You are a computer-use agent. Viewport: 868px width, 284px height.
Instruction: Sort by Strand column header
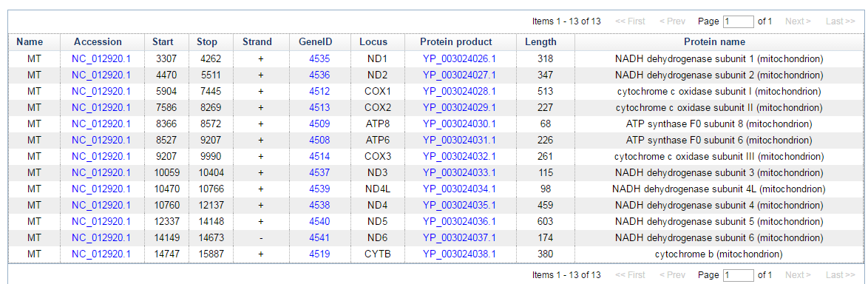(x=257, y=42)
